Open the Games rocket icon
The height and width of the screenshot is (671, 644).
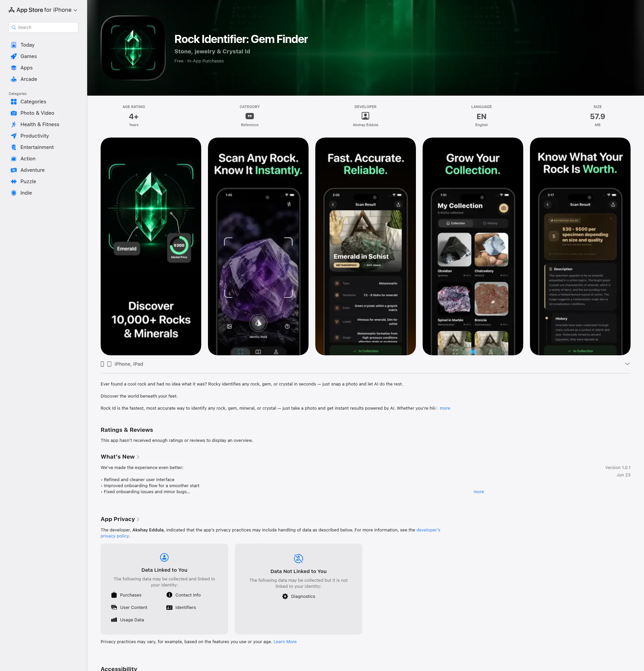(x=14, y=56)
